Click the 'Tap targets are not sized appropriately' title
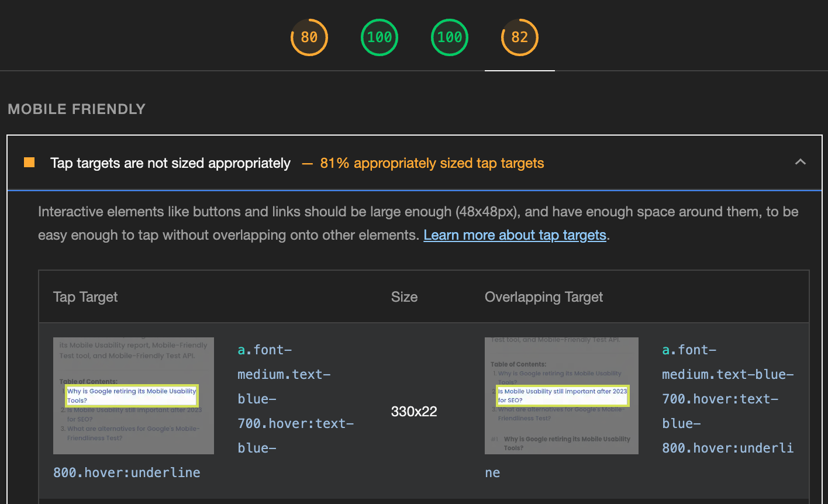 pyautogui.click(x=170, y=163)
